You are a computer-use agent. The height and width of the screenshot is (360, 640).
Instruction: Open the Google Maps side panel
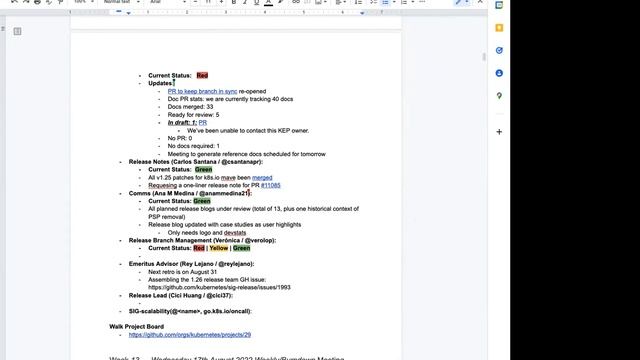point(499,96)
